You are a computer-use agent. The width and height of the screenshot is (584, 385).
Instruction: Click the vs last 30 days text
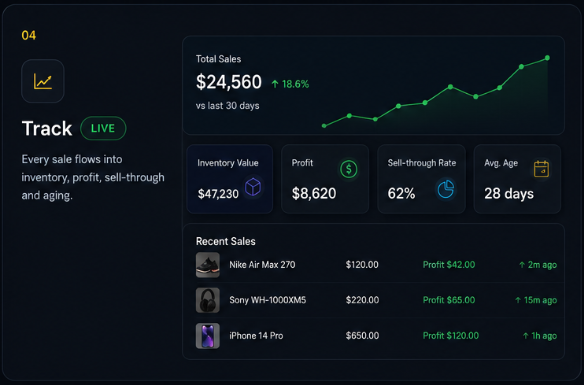[x=228, y=106]
